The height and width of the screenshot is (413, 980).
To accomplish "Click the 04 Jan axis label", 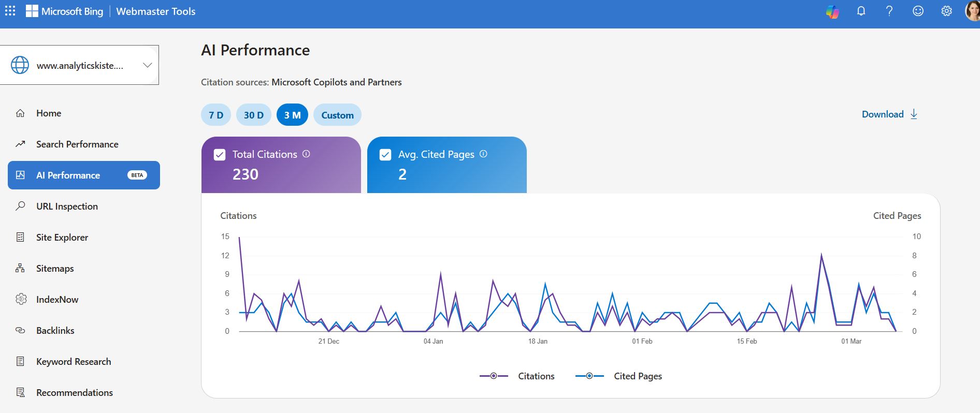I will (433, 341).
